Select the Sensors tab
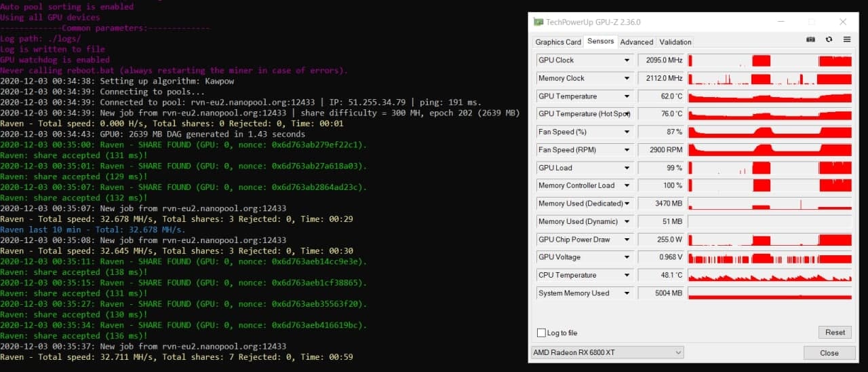The width and height of the screenshot is (868, 372). tap(600, 41)
